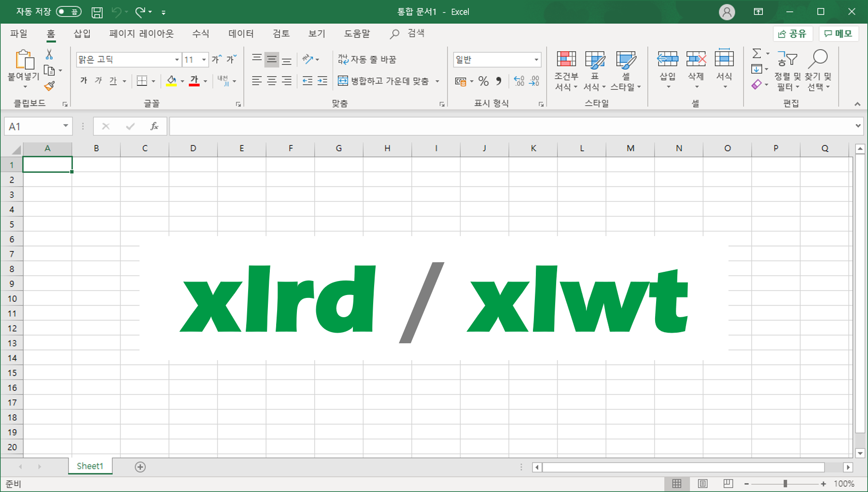
Task: Click the 공유 share button
Action: (793, 34)
